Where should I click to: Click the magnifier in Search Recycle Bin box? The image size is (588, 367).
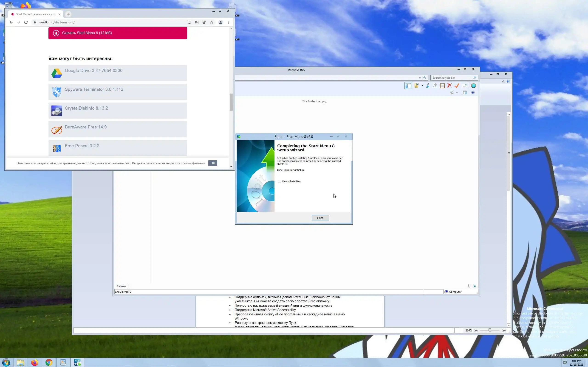coord(474,78)
